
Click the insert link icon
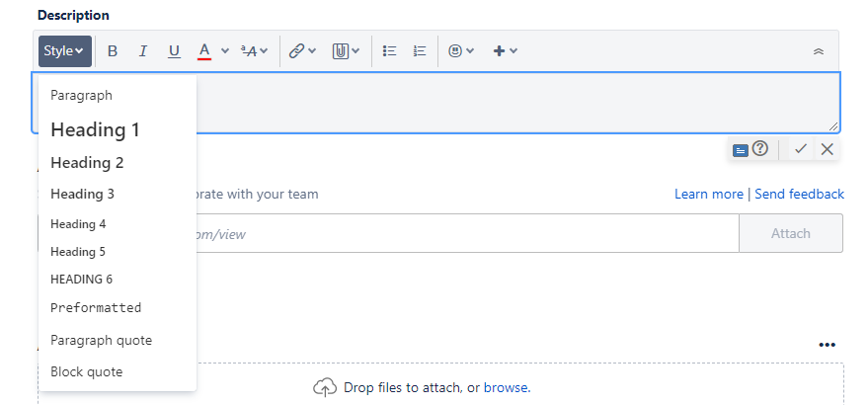(297, 51)
